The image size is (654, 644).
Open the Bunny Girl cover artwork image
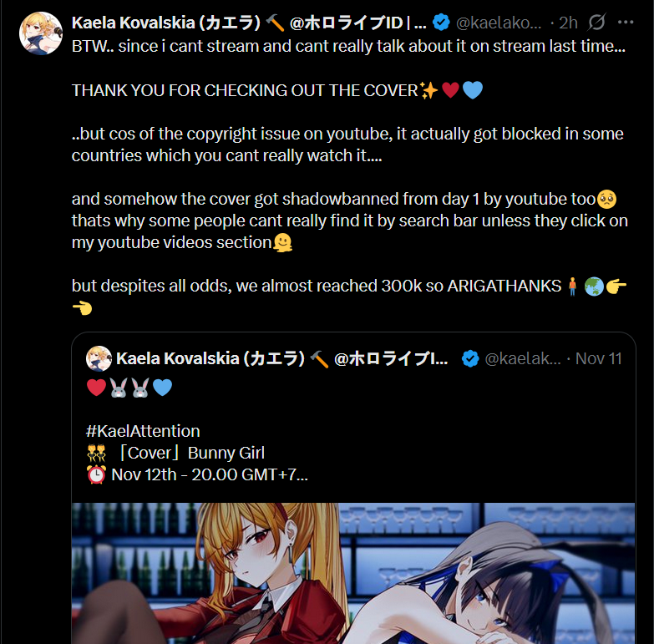pyautogui.click(x=353, y=573)
